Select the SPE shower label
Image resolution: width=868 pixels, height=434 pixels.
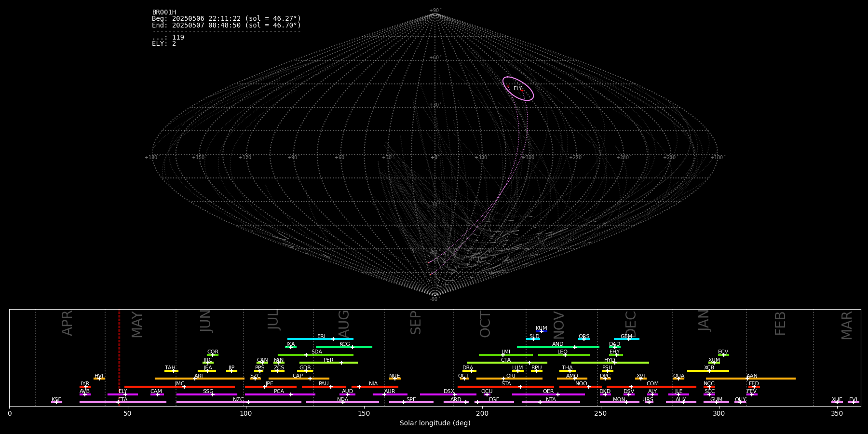[411, 399]
